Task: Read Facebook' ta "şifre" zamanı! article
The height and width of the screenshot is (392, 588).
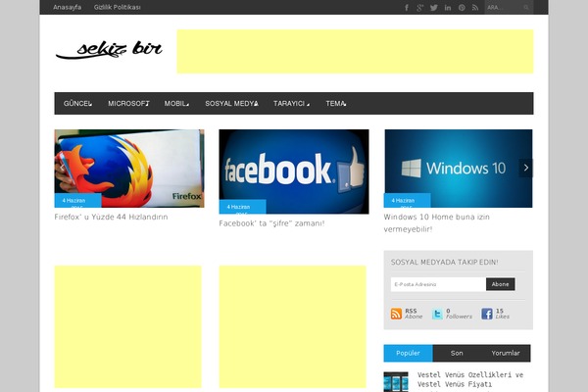Action: 271,223
